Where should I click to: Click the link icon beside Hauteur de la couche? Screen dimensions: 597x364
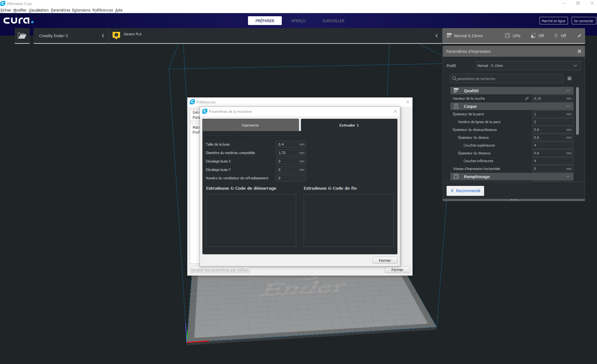click(527, 98)
